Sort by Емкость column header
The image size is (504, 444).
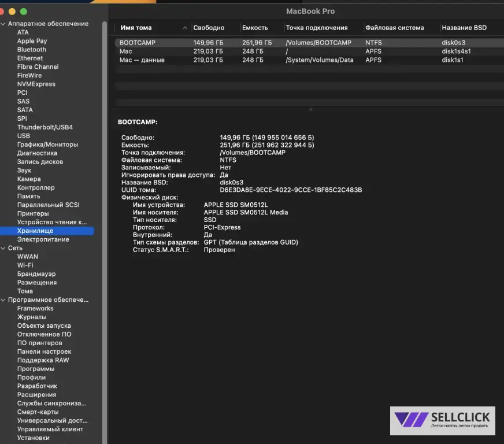pyautogui.click(x=255, y=28)
